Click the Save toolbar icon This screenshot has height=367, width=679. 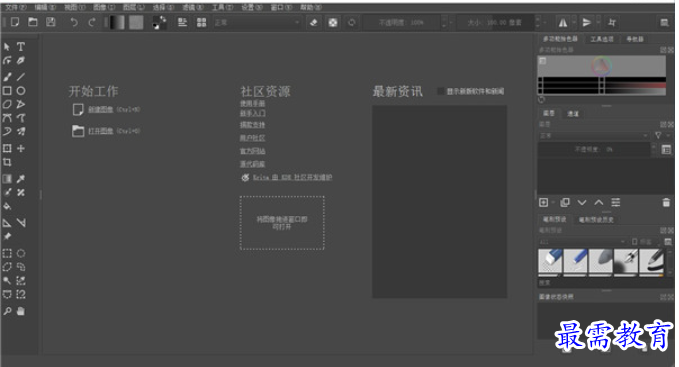(51, 22)
